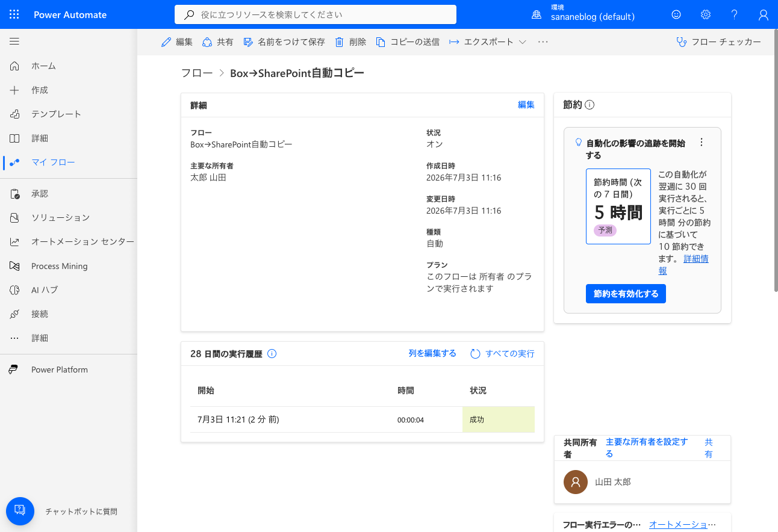Click the 開始 column header
This screenshot has width=778, height=532.
tap(206, 391)
